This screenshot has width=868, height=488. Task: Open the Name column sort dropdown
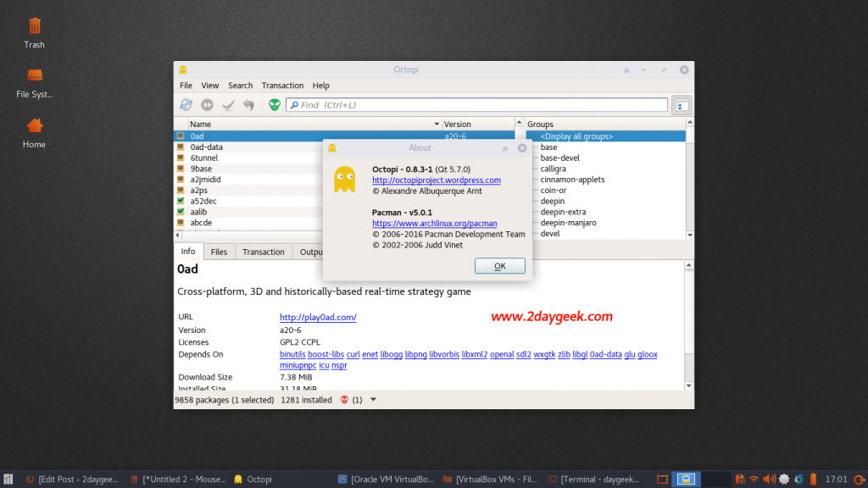(x=437, y=124)
